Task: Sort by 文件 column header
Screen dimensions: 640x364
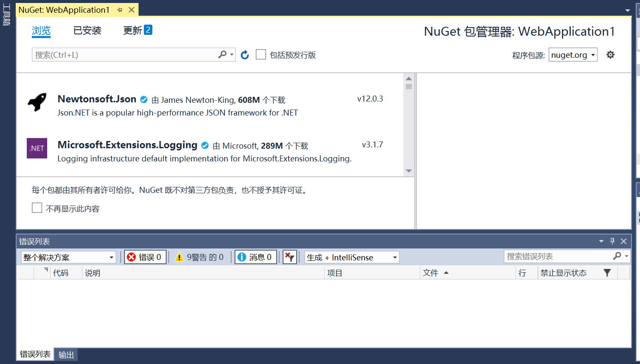Action: (x=468, y=273)
